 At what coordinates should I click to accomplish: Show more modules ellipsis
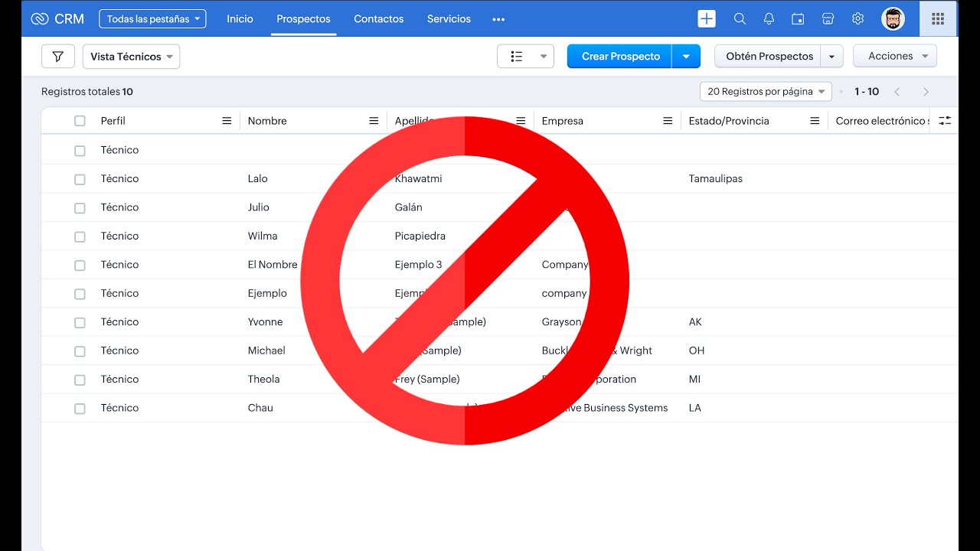click(x=498, y=19)
